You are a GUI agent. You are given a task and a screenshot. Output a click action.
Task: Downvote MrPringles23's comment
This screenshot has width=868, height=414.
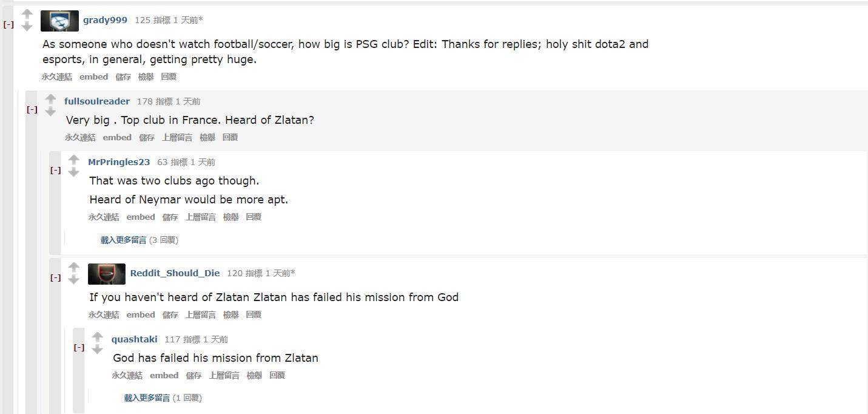pos(73,172)
